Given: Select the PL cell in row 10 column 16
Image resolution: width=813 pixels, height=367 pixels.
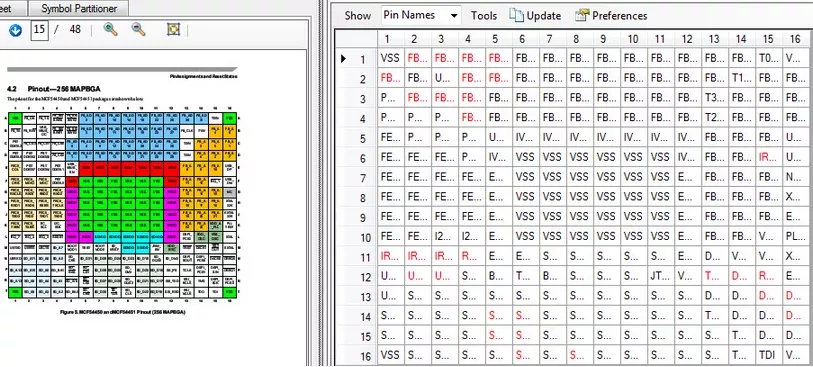Looking at the screenshot, I should pyautogui.click(x=795, y=237).
